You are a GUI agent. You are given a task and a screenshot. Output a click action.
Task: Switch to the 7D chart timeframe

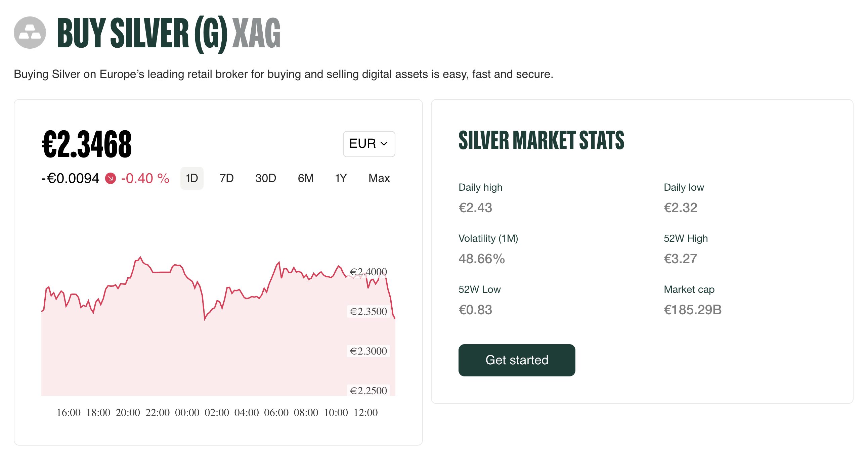tap(226, 178)
